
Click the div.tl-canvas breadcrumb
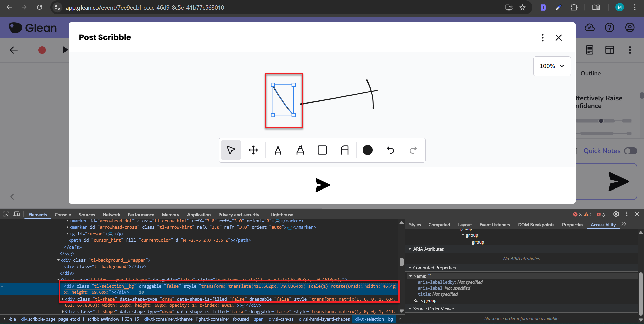[281, 319]
